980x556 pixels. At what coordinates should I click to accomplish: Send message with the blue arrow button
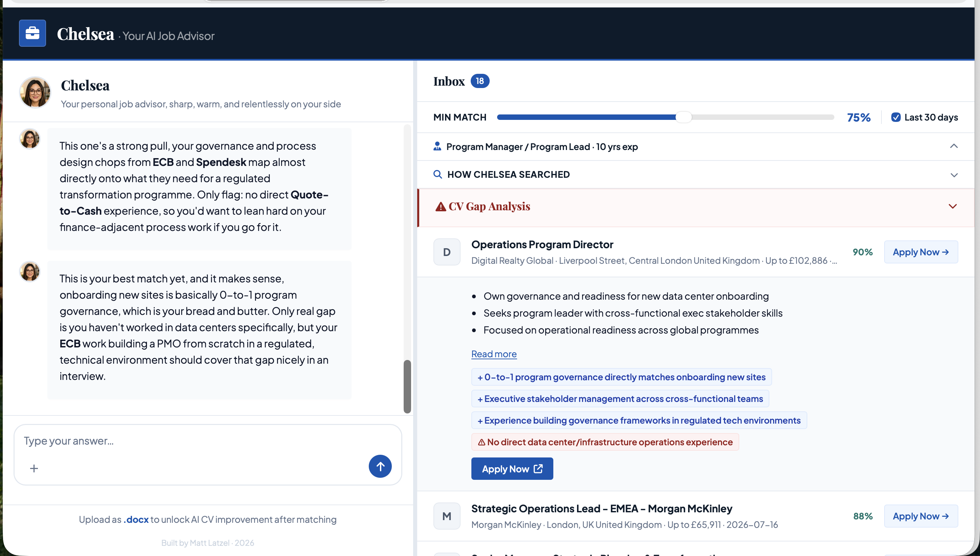click(380, 466)
